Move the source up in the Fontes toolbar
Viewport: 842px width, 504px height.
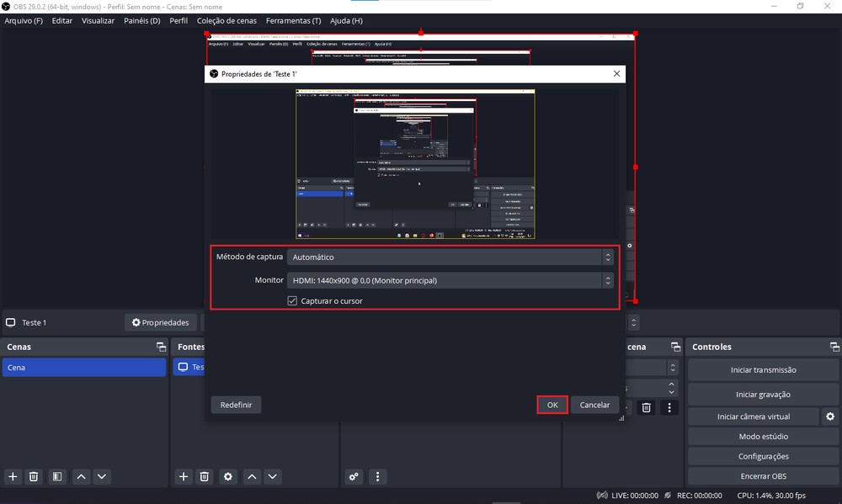coord(252,476)
